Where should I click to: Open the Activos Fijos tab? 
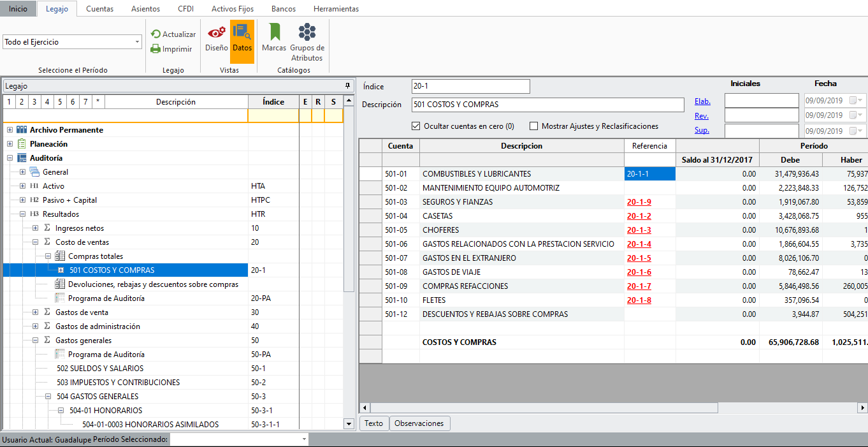coord(232,9)
